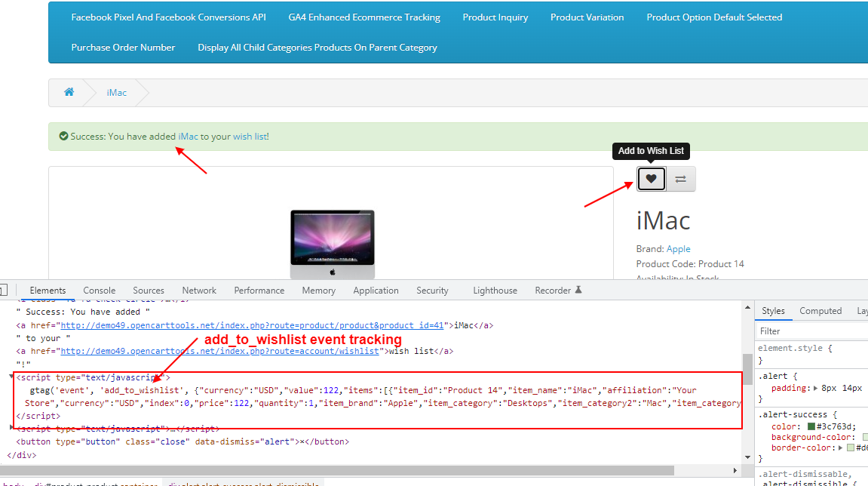The height and width of the screenshot is (486, 868).
Task: Click the Product Code: Product 14 text
Action: [x=690, y=264]
